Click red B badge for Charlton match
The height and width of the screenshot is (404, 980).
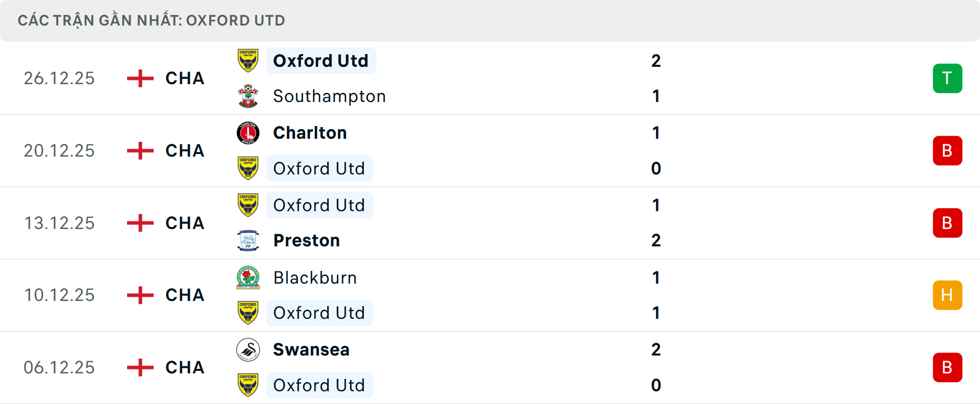tap(947, 151)
